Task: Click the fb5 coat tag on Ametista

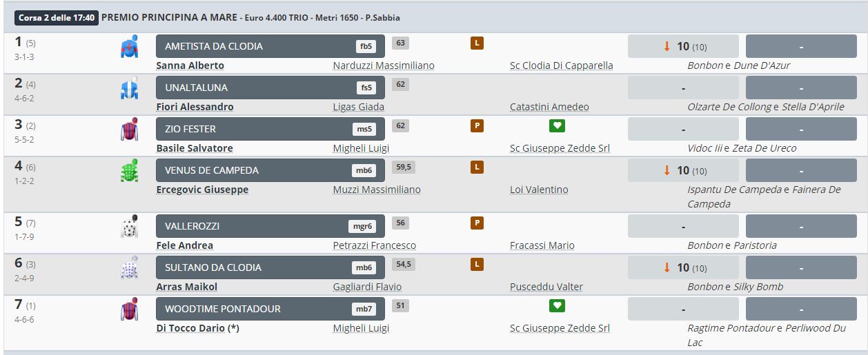Action: coord(365,46)
